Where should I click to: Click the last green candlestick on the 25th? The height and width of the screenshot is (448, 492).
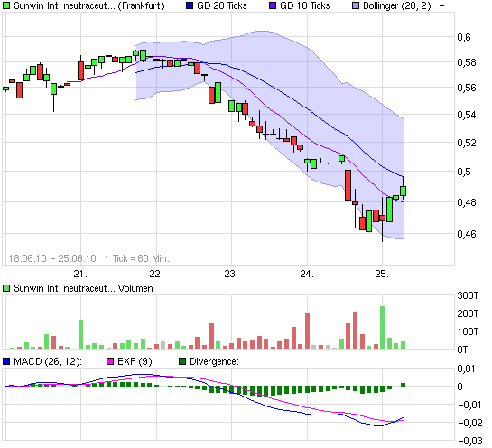pyautogui.click(x=404, y=191)
